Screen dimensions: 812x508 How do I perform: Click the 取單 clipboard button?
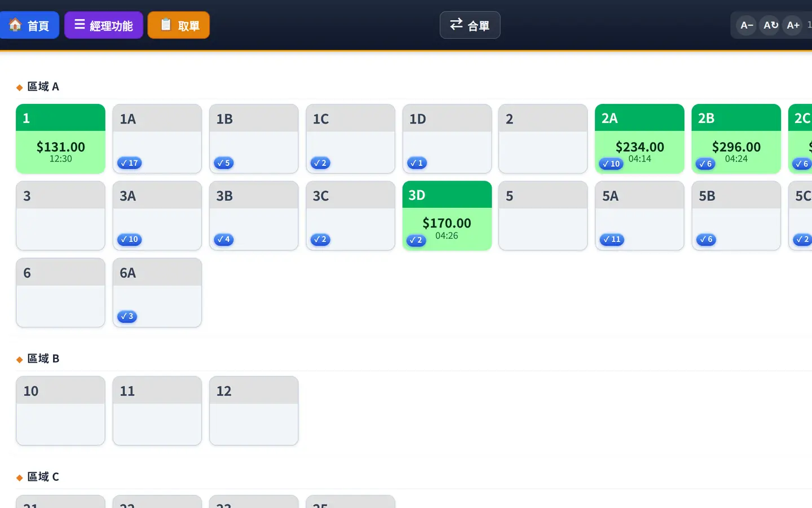179,25
